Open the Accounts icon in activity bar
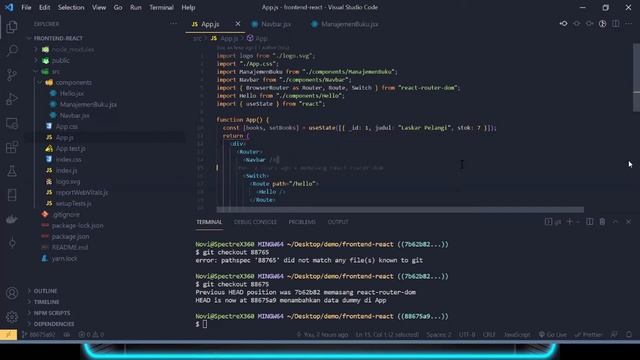The image size is (640, 360). click(12, 293)
